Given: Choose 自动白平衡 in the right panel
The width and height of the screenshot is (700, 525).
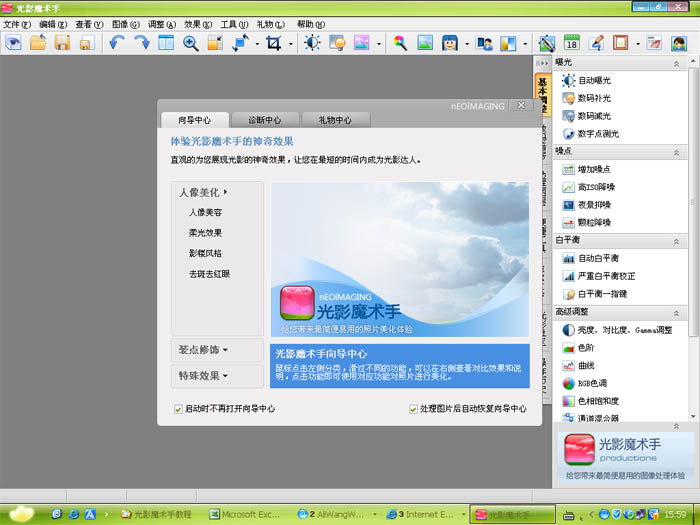Looking at the screenshot, I should [x=590, y=258].
